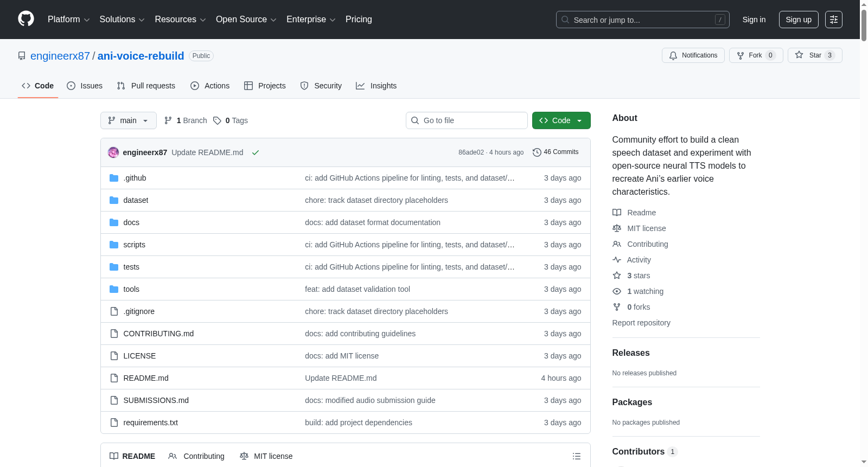Click the .gitignore file icon
Image resolution: width=868 pixels, height=467 pixels.
pos(114,311)
